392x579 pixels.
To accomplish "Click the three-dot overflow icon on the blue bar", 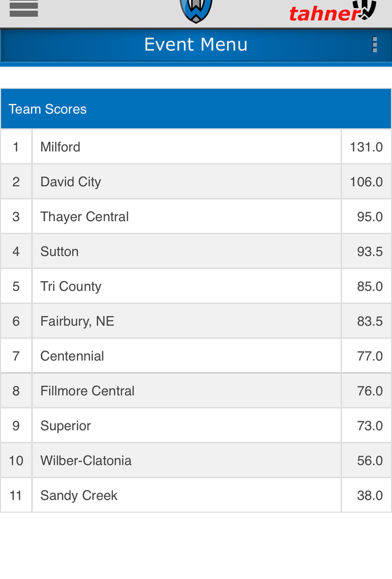I will 374,44.
